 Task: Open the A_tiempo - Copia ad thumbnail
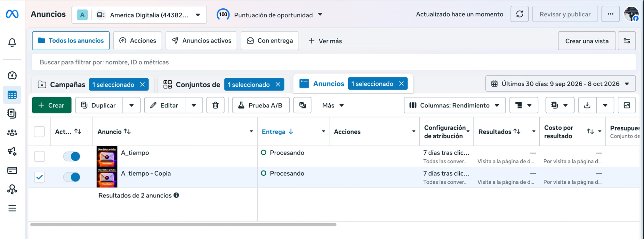point(107,177)
